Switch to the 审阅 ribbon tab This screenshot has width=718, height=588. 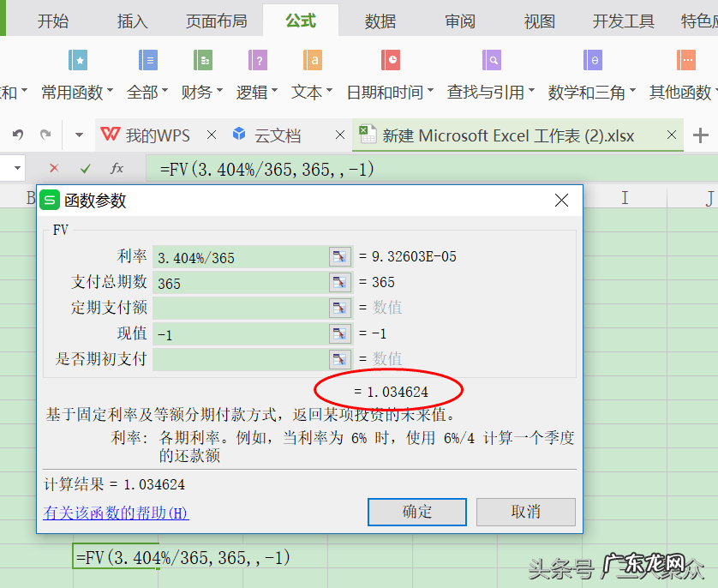460,21
